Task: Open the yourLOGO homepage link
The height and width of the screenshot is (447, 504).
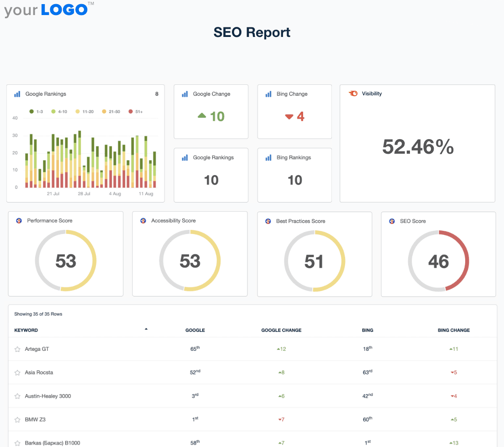Action: coord(45,10)
